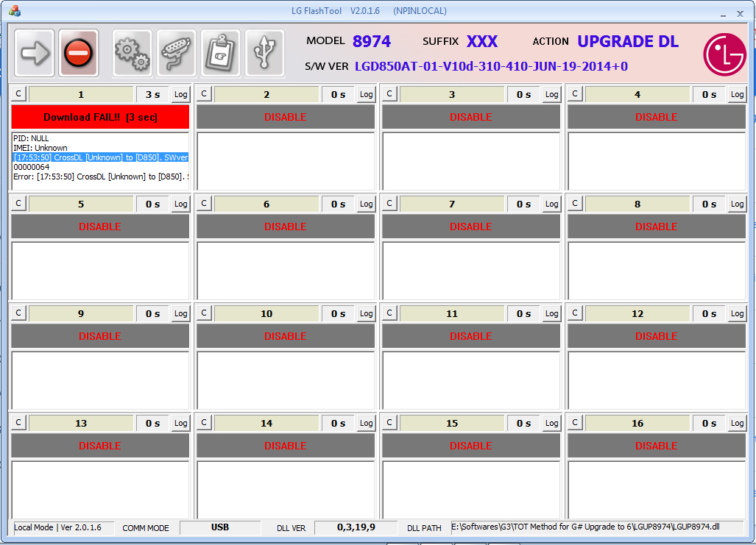Click the C button for port 15
Viewport: 756px width, 545px height.
(x=389, y=422)
